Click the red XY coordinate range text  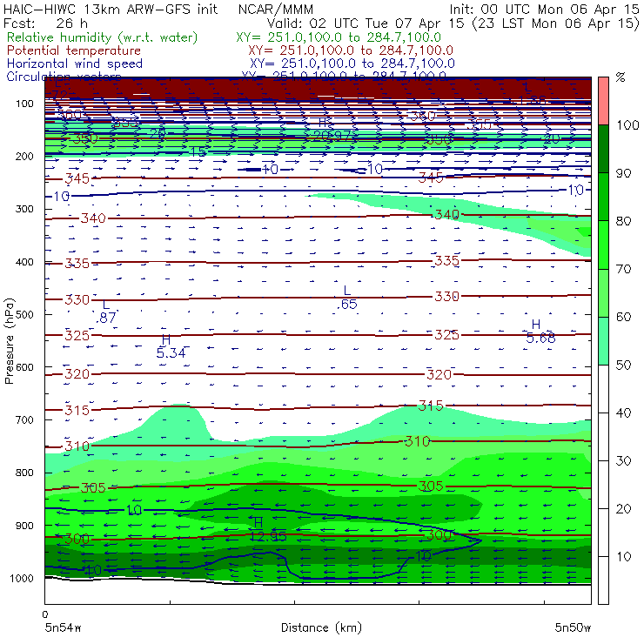point(351,50)
